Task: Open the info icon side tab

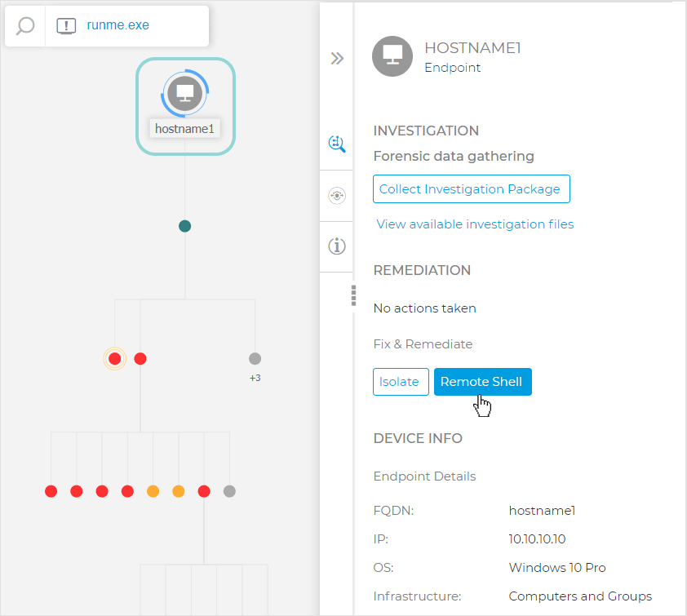Action: tap(337, 246)
